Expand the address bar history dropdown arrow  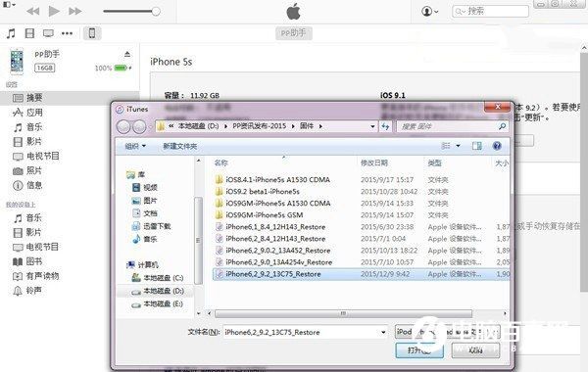point(372,126)
